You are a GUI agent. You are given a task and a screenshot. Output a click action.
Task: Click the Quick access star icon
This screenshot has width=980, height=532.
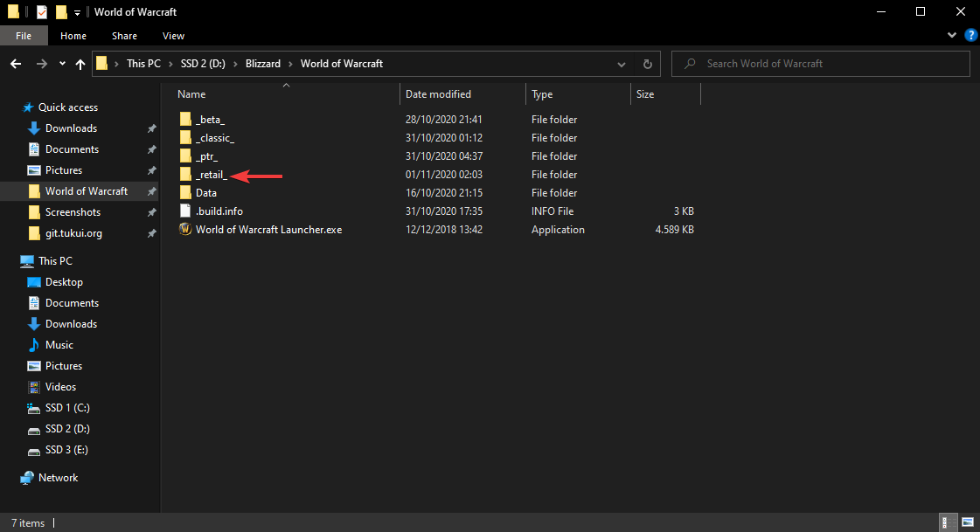pyautogui.click(x=27, y=107)
